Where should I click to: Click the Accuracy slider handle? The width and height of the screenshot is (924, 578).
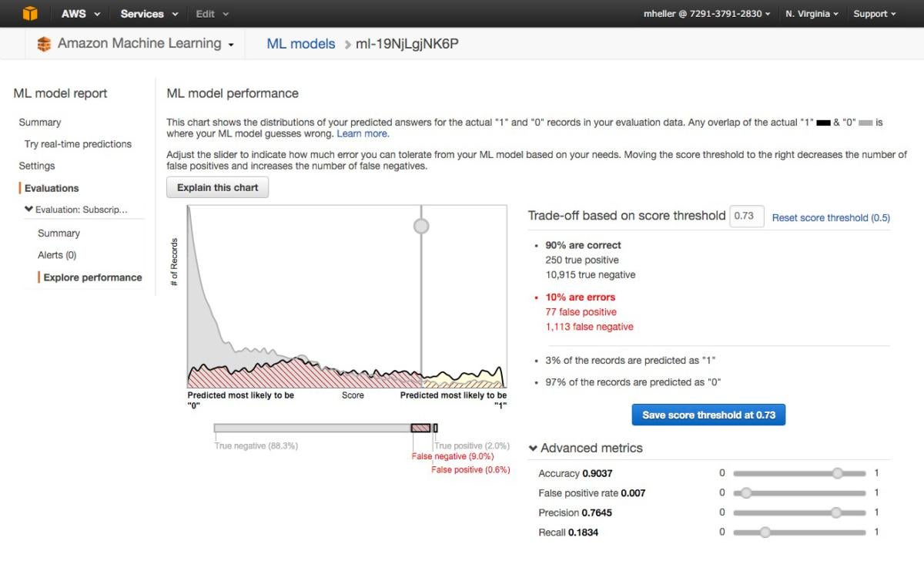(837, 473)
